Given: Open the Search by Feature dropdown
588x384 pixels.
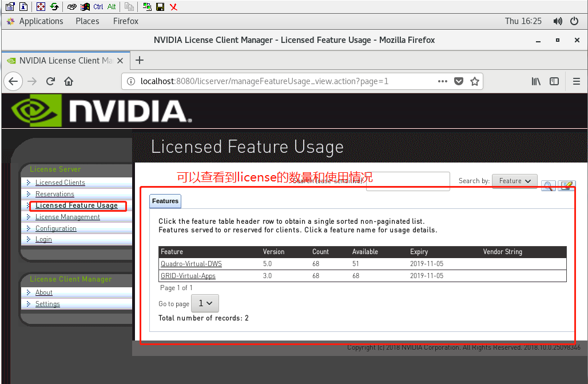Looking at the screenshot, I should [514, 181].
